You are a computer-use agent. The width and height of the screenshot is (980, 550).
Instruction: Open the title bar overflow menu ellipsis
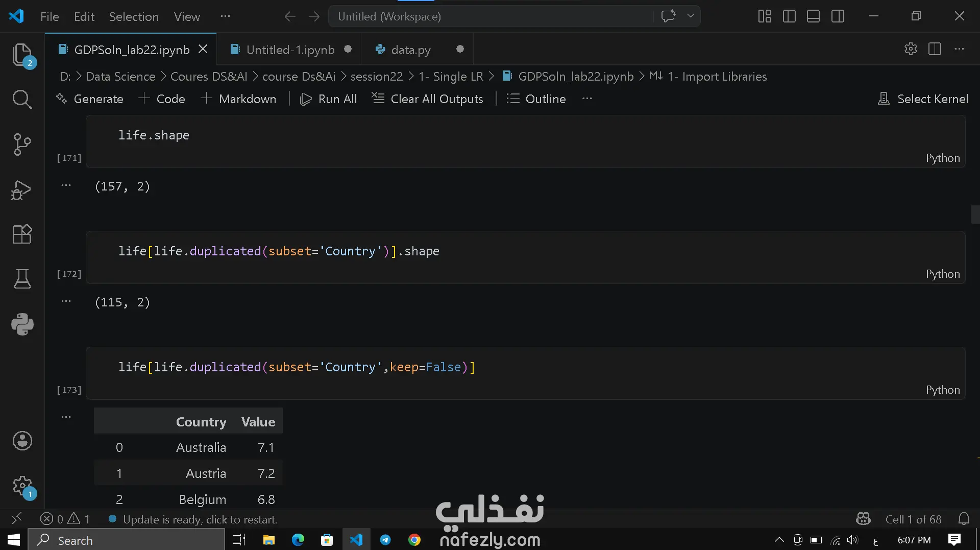pos(225,16)
